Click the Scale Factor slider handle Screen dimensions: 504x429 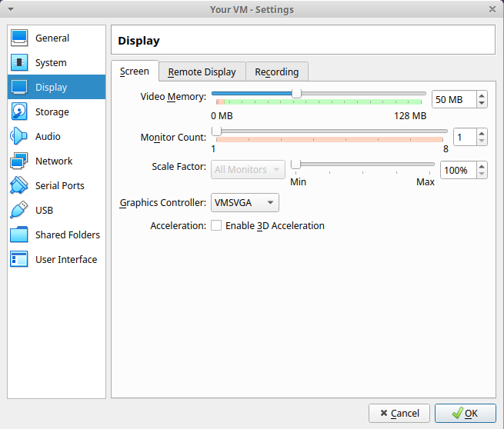click(295, 165)
